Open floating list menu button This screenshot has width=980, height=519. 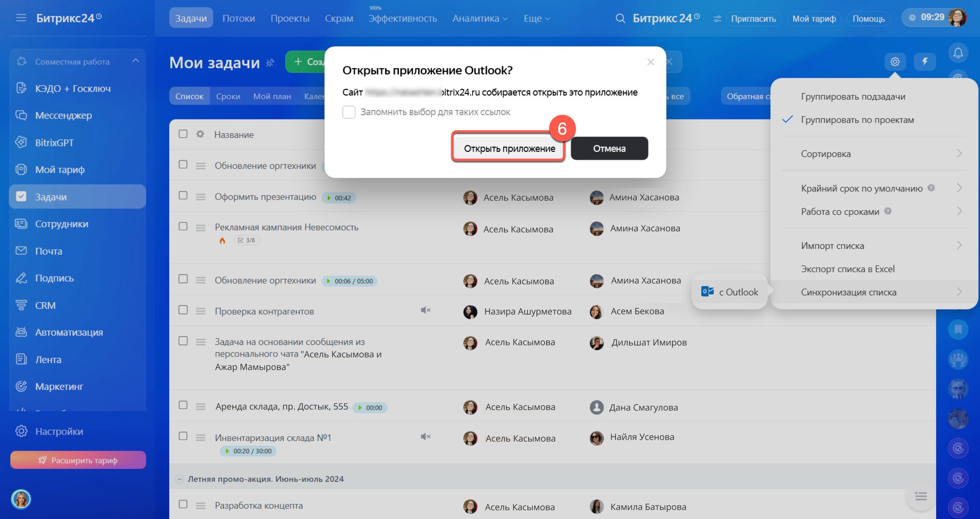click(921, 496)
